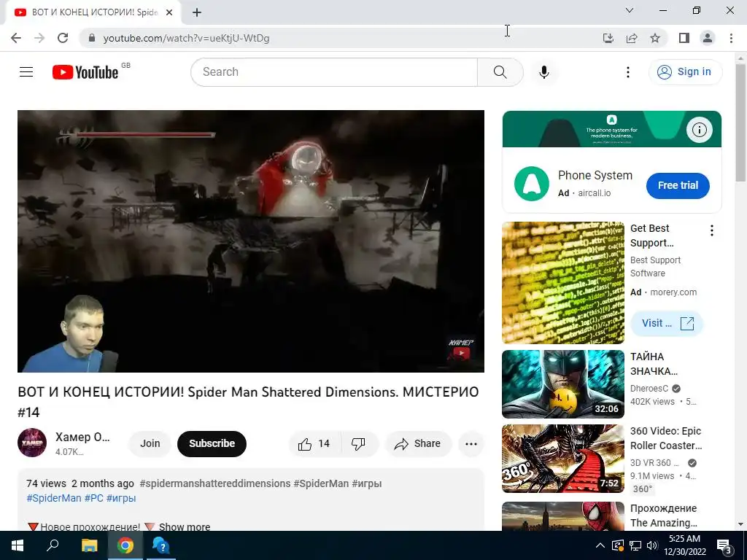Viewport: 747px width, 560px height.
Task: Click the DheroesC channel name
Action: point(649,389)
